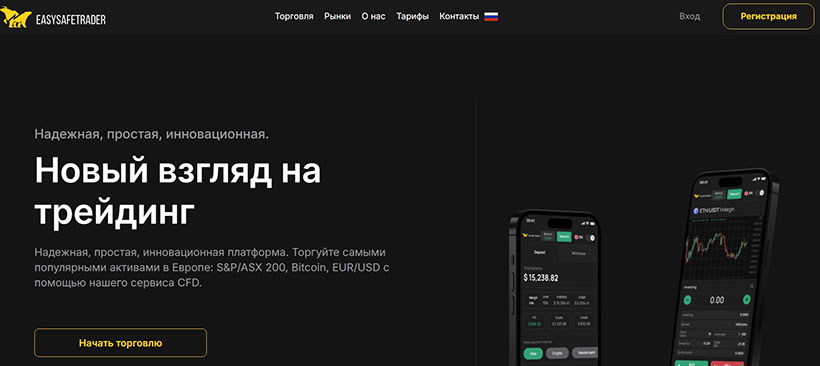This screenshot has height=366, width=820.
Task: Open the Контакты page
Action: point(459,16)
